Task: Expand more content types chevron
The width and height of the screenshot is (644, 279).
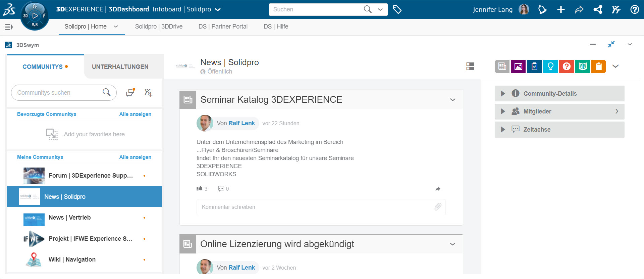Action: [x=615, y=66]
